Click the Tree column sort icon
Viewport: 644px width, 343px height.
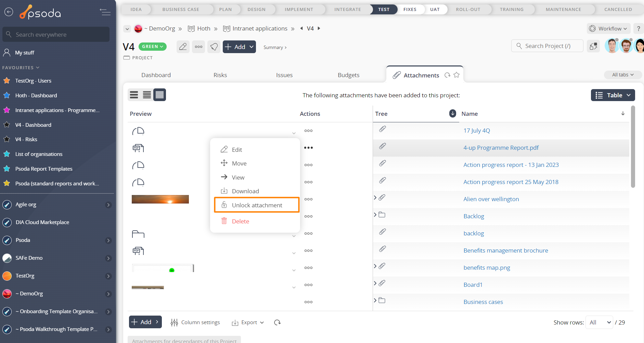[x=453, y=113]
